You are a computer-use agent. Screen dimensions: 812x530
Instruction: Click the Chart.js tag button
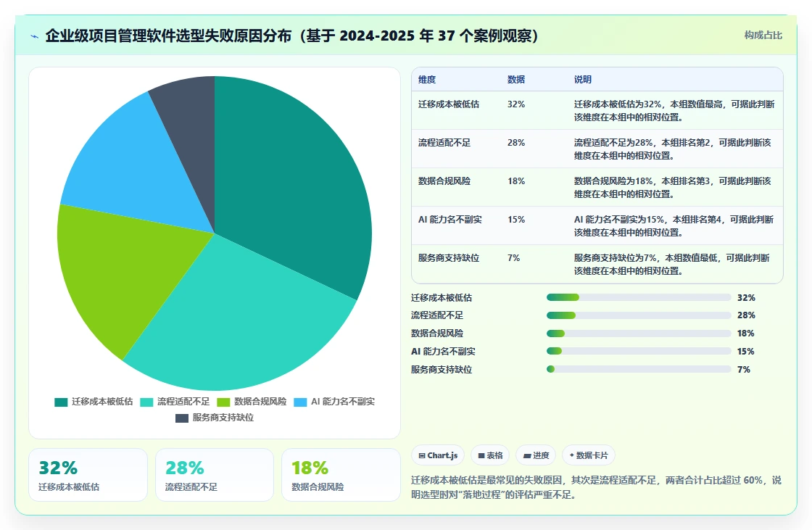click(438, 455)
